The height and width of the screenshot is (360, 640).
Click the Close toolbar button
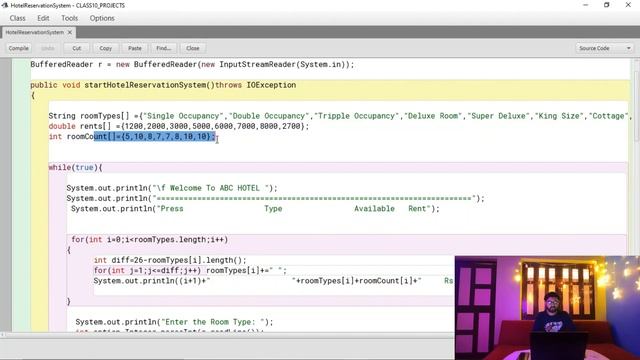[x=193, y=48]
